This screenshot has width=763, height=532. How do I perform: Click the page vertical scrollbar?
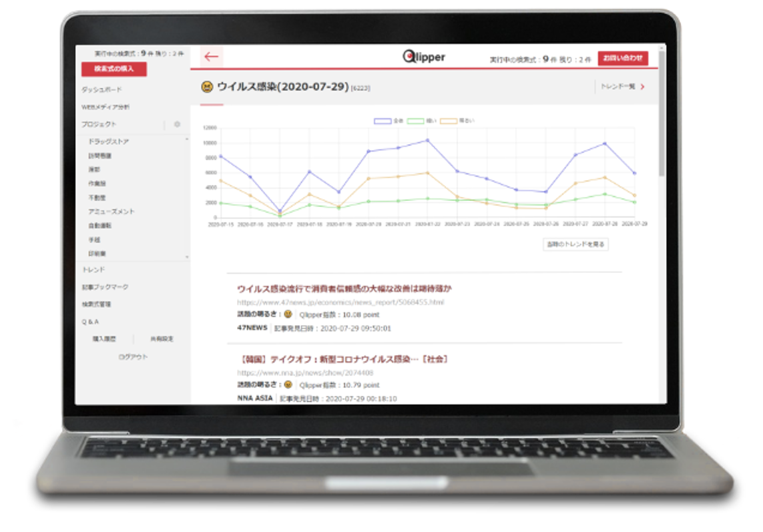click(x=662, y=134)
